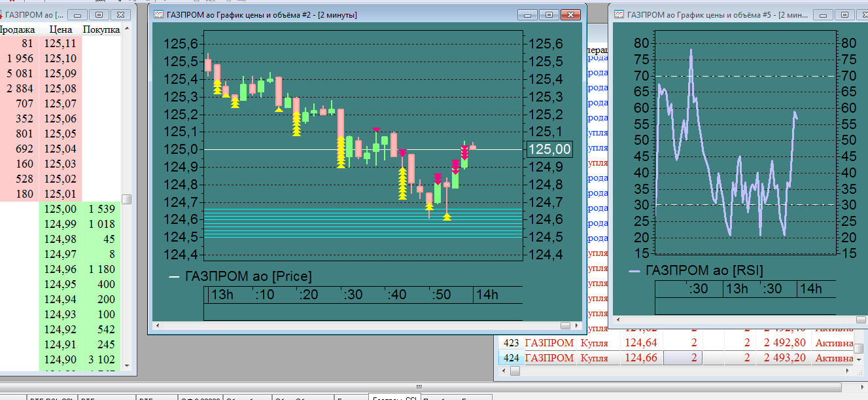Click ГАЗПРОМ in order row 424
The image size is (868, 400).
[x=549, y=358]
